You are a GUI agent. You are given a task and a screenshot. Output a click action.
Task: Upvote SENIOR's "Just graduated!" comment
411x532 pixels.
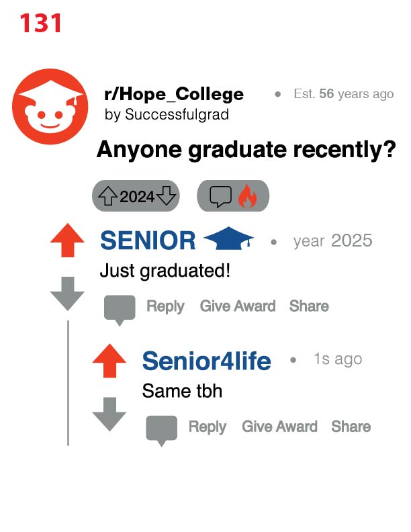click(68, 241)
